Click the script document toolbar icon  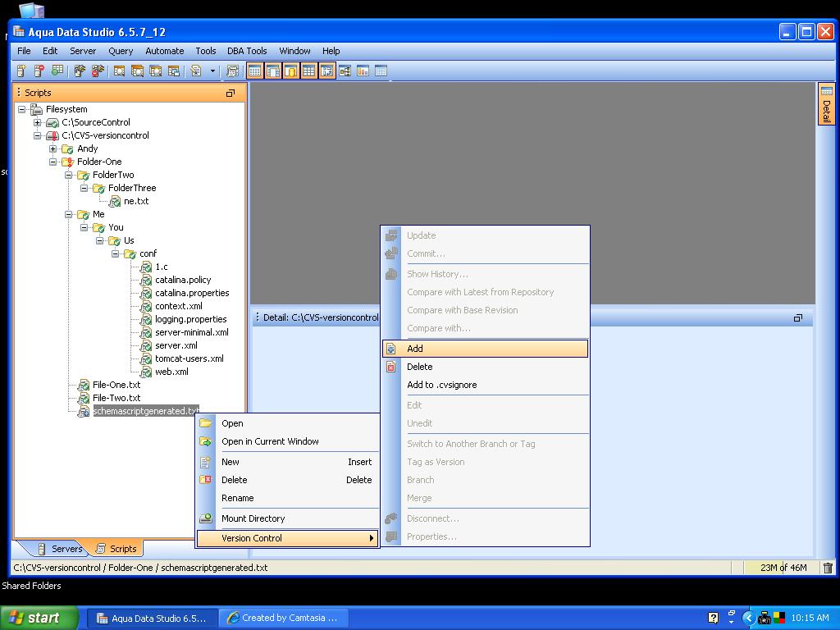click(x=196, y=71)
